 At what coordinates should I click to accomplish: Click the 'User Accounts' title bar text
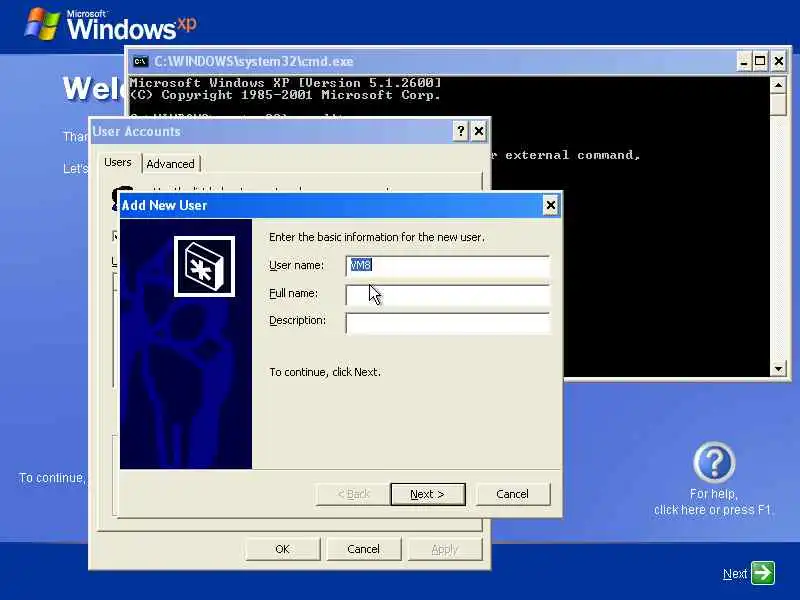136,132
